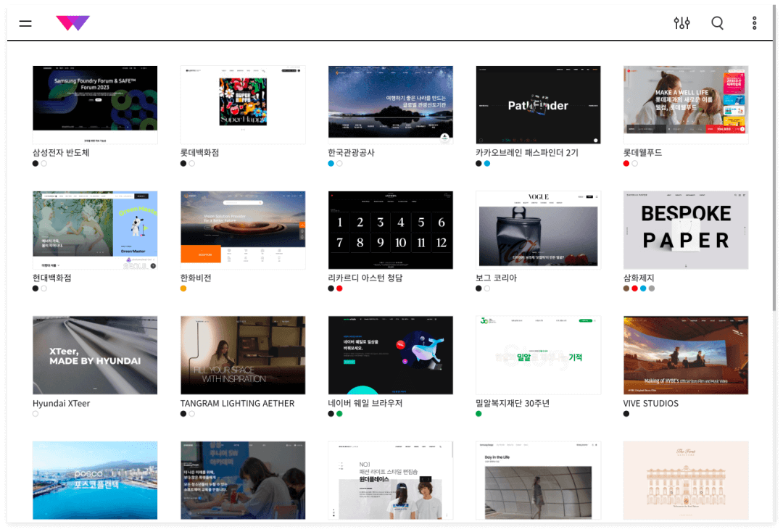Select the green color dot under 네이버 웨일 브라우저
This screenshot has height=532, width=783.
(339, 414)
